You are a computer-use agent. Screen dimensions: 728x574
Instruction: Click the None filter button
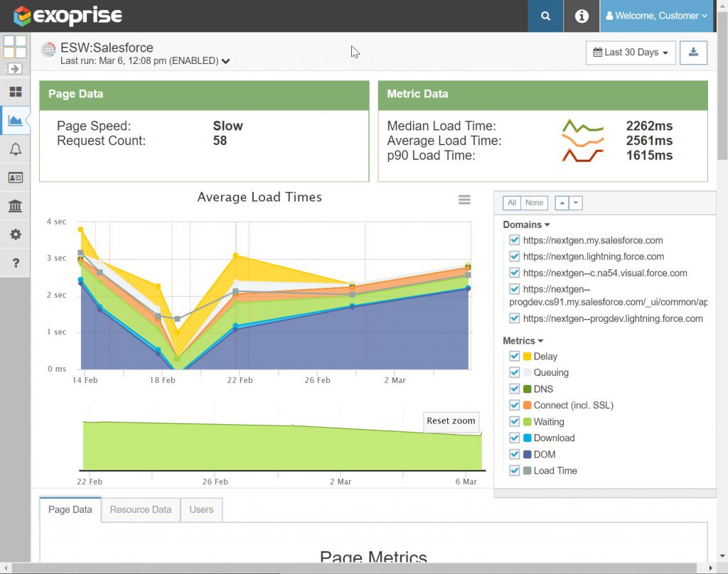(x=534, y=202)
